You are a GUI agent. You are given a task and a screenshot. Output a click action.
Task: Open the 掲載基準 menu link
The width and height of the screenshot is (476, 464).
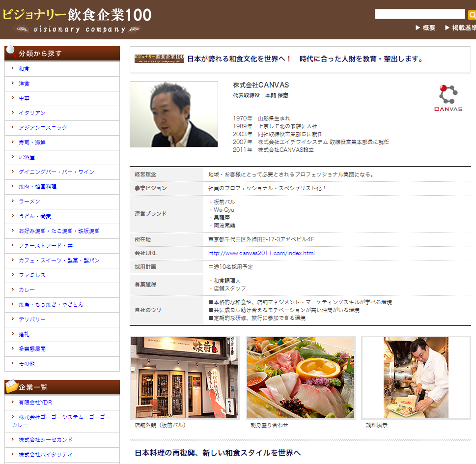coord(460,28)
